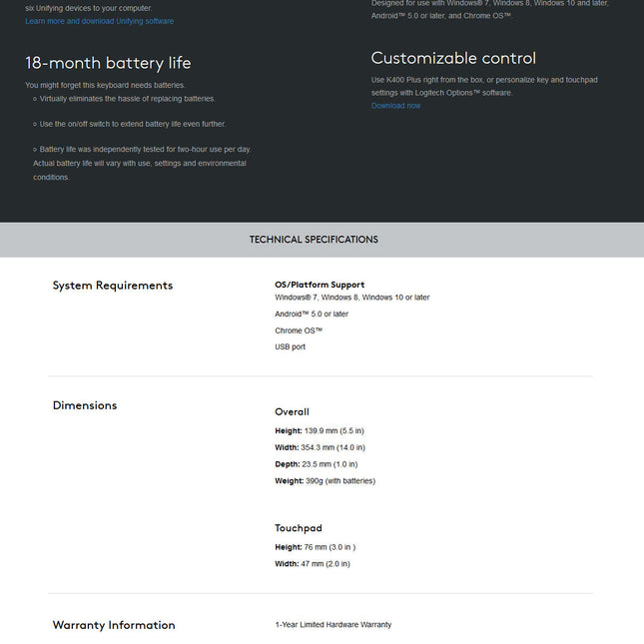
Task: Click the overall Width 354.3 mm specification
Action: (320, 447)
